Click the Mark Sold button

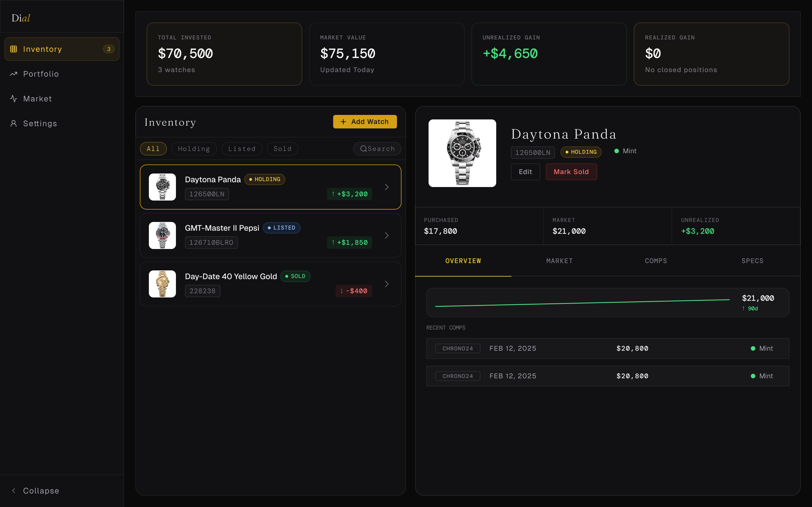click(571, 172)
